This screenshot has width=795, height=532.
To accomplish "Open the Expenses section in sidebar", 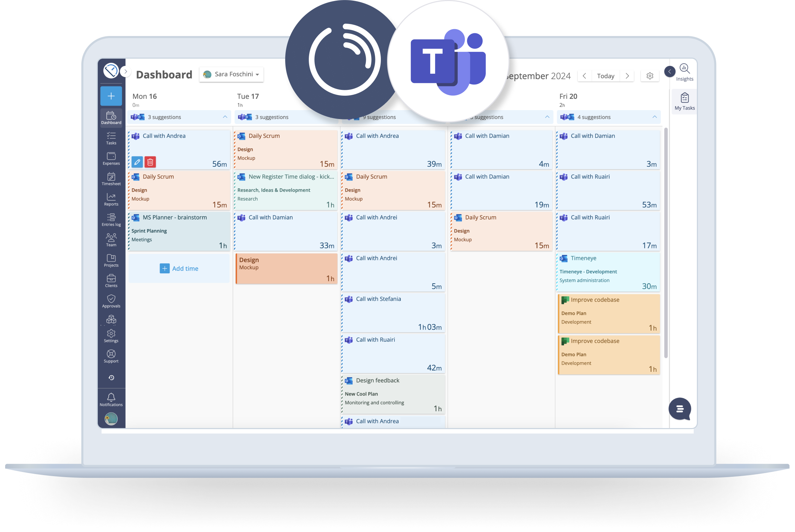I will pyautogui.click(x=111, y=159).
